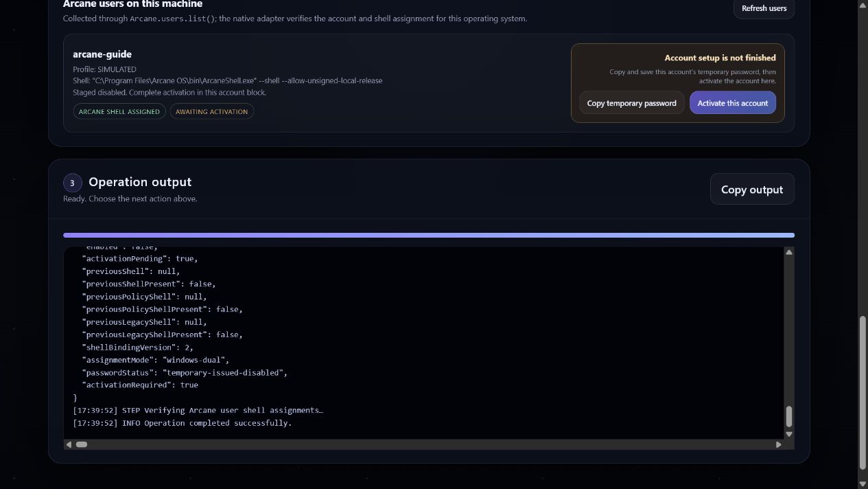868x489 pixels.
Task: Click the output vertical scrollbar thumb
Action: point(789,416)
